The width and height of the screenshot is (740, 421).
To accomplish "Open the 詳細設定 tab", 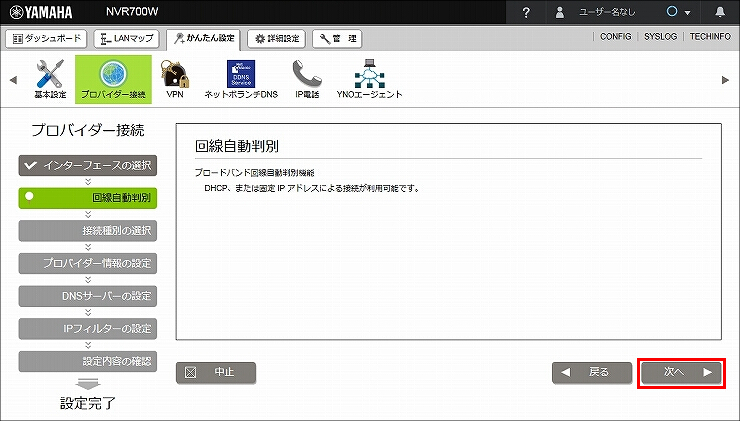I will point(277,39).
